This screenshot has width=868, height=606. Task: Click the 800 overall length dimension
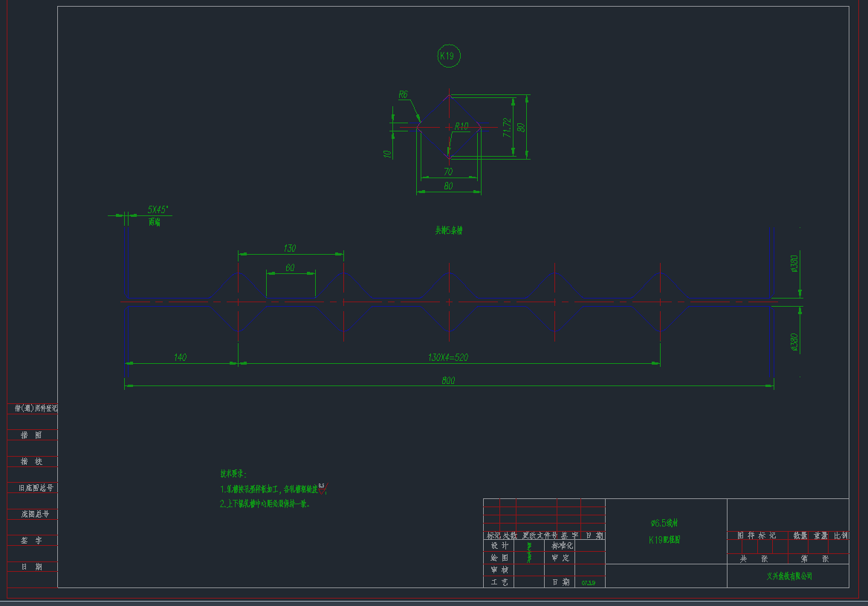[448, 381]
